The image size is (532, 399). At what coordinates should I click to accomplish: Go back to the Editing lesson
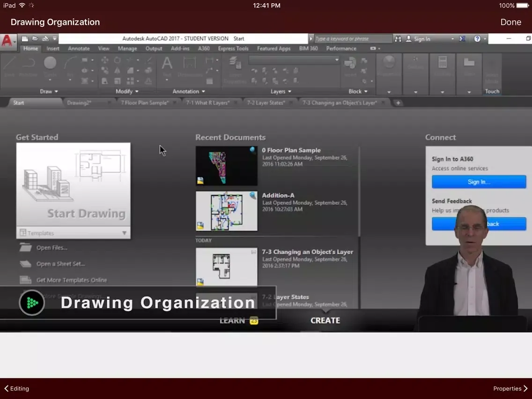17,389
